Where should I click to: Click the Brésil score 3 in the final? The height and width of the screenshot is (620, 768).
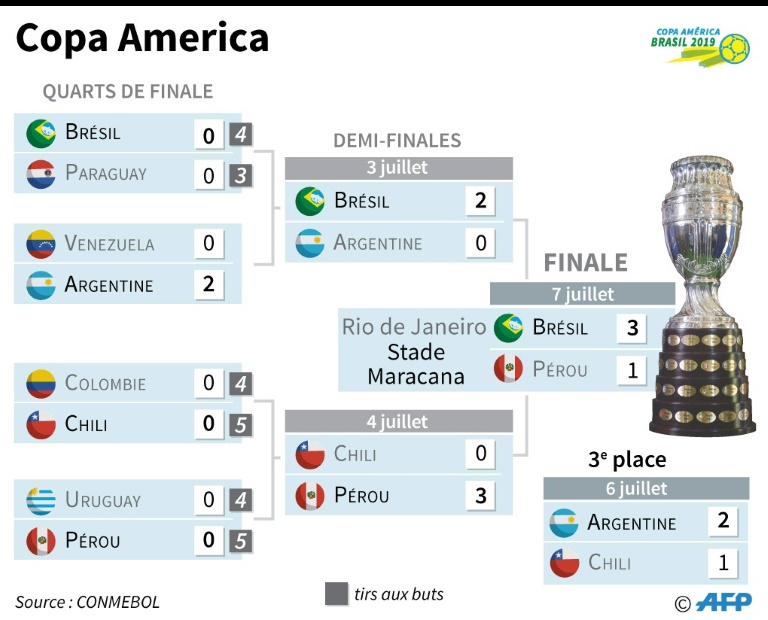click(x=632, y=328)
